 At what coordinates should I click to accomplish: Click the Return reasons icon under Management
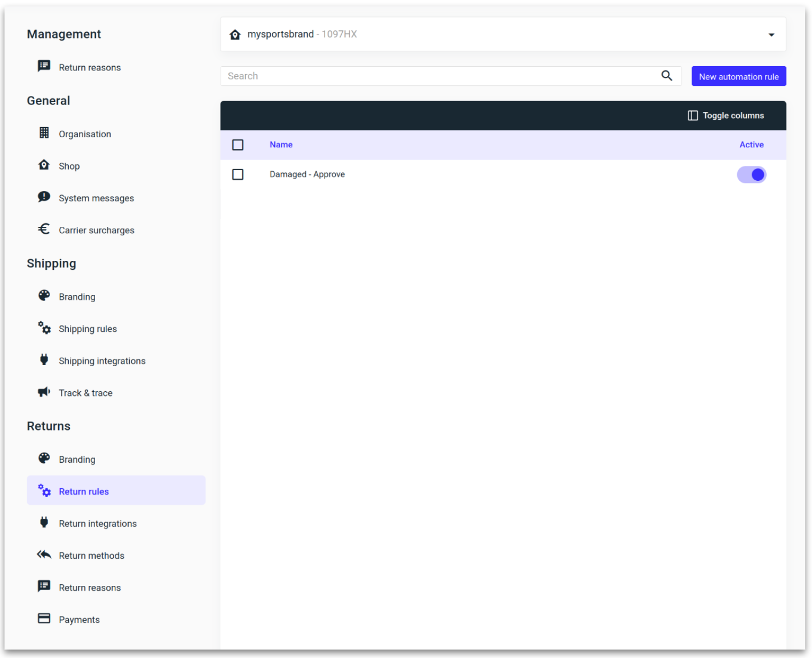(44, 67)
